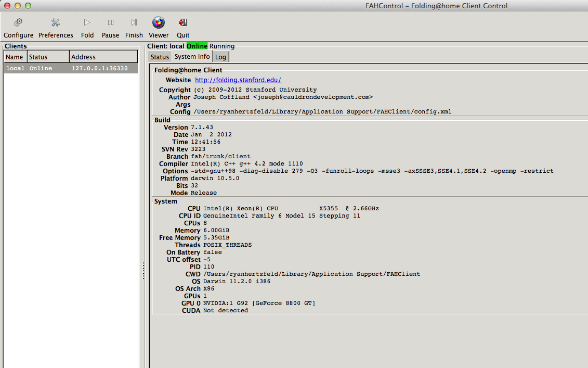Image resolution: width=588 pixels, height=368 pixels.
Task: Launch the Viewer icon
Action: coord(158,22)
